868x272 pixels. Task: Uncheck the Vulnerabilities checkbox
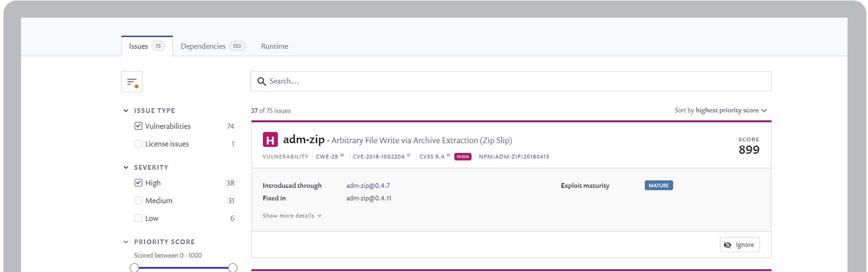tap(138, 126)
